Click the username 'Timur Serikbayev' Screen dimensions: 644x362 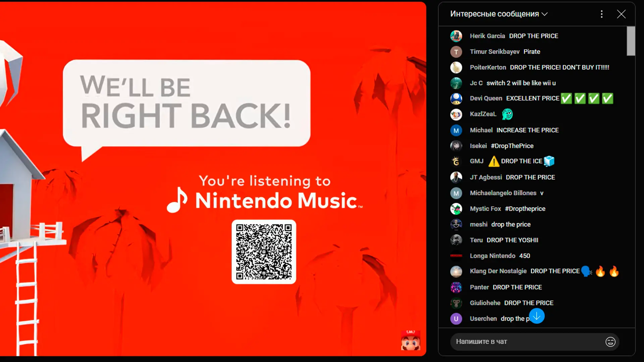pyautogui.click(x=495, y=52)
